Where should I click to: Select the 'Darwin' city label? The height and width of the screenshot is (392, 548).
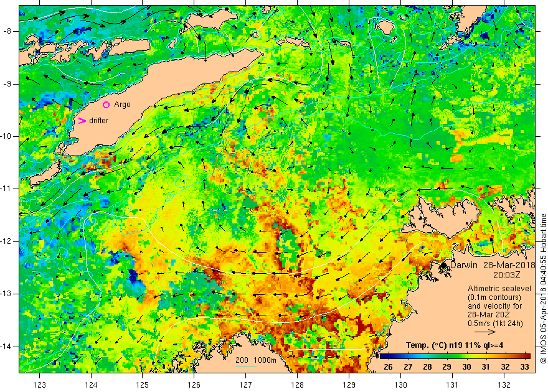pyautogui.click(x=464, y=265)
